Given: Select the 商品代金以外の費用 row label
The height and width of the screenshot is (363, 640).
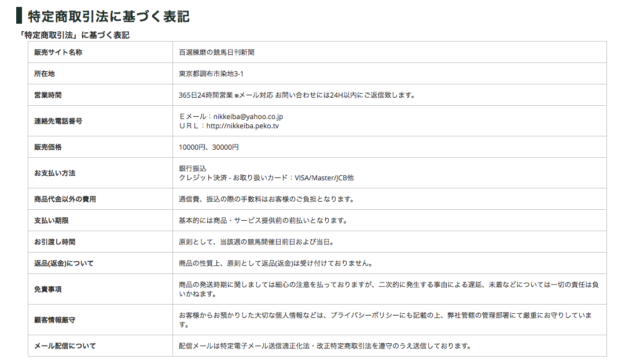Looking at the screenshot, I should pyautogui.click(x=65, y=199).
